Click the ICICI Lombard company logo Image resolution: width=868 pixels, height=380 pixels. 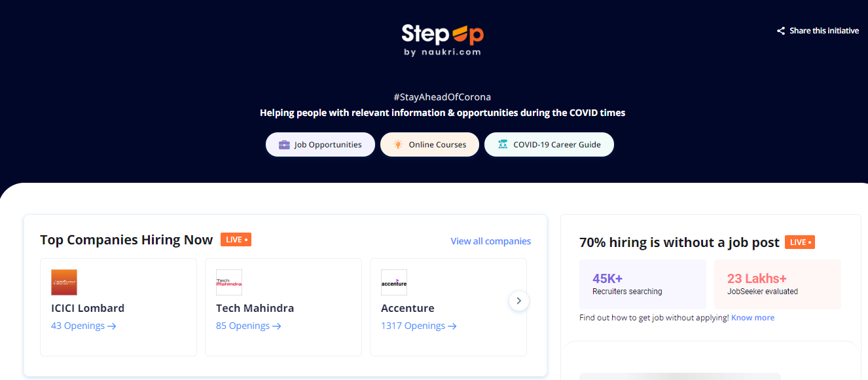click(x=64, y=282)
